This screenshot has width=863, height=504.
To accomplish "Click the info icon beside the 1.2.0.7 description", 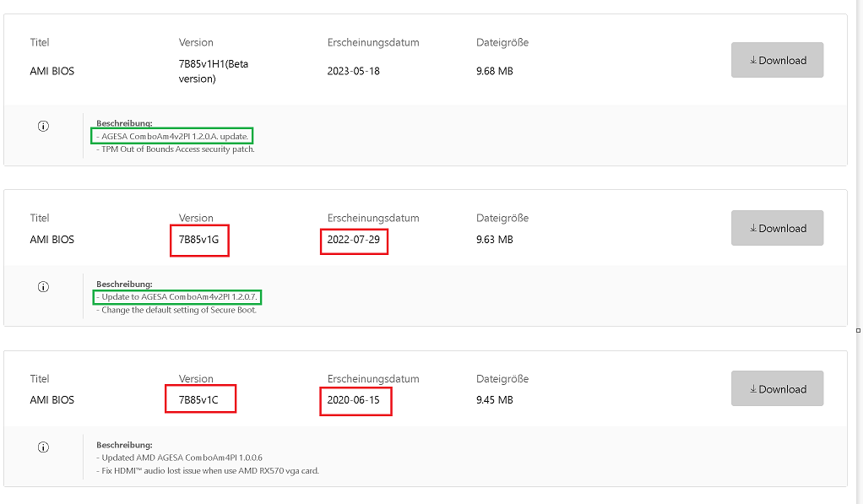I will click(43, 287).
